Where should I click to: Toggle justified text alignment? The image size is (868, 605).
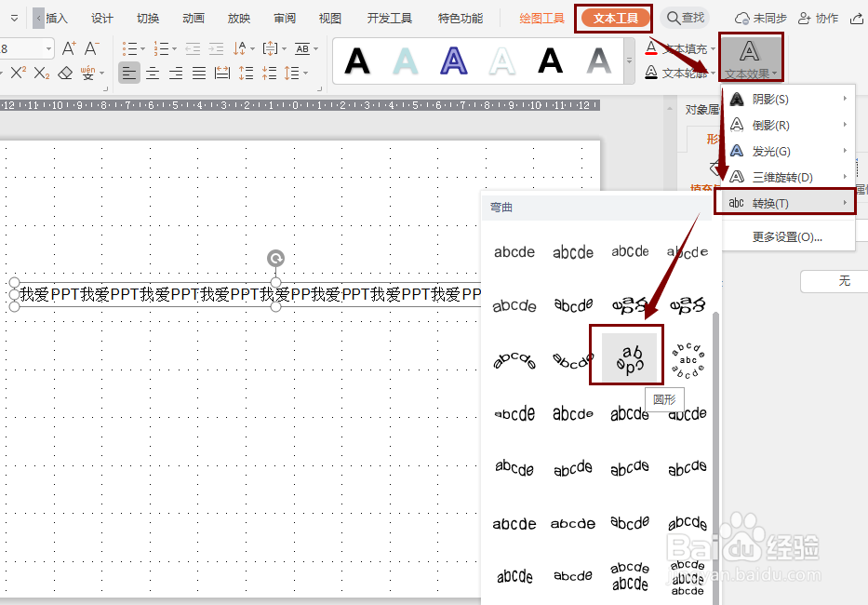199,73
